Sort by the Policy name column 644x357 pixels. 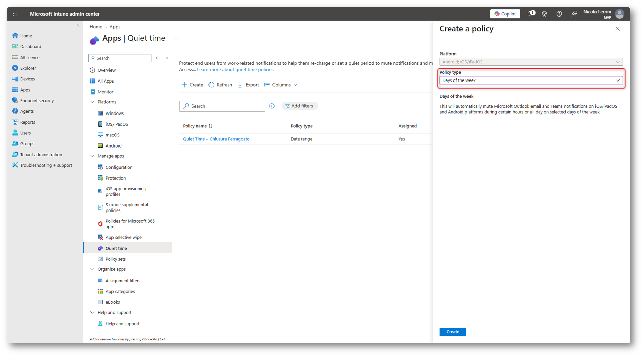click(198, 126)
